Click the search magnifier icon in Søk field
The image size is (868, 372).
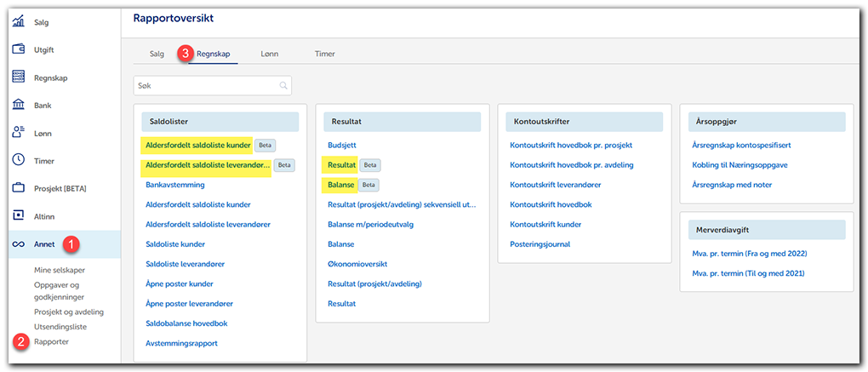(283, 86)
